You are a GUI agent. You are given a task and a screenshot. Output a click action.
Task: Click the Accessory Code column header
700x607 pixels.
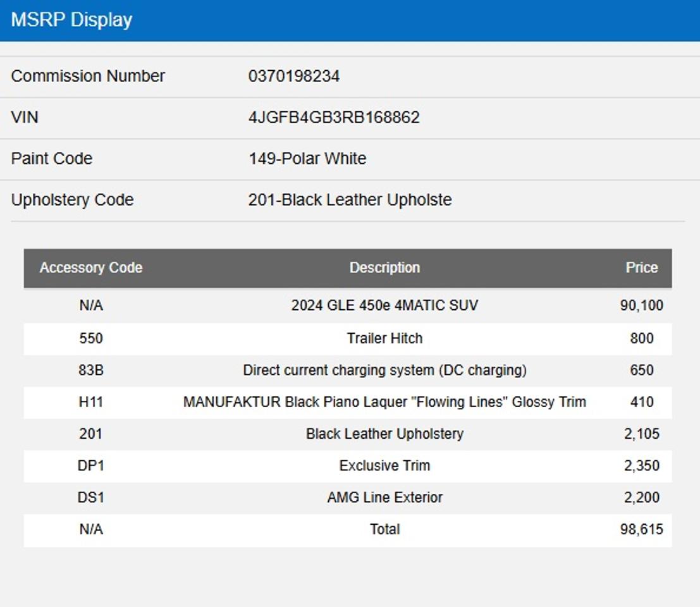(x=90, y=268)
